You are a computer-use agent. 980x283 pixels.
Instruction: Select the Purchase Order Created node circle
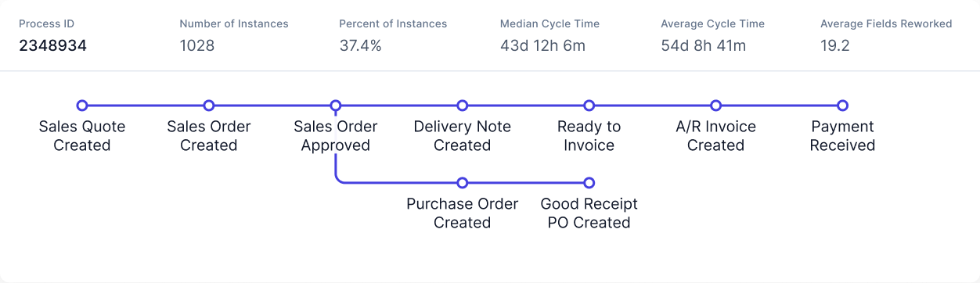click(463, 183)
